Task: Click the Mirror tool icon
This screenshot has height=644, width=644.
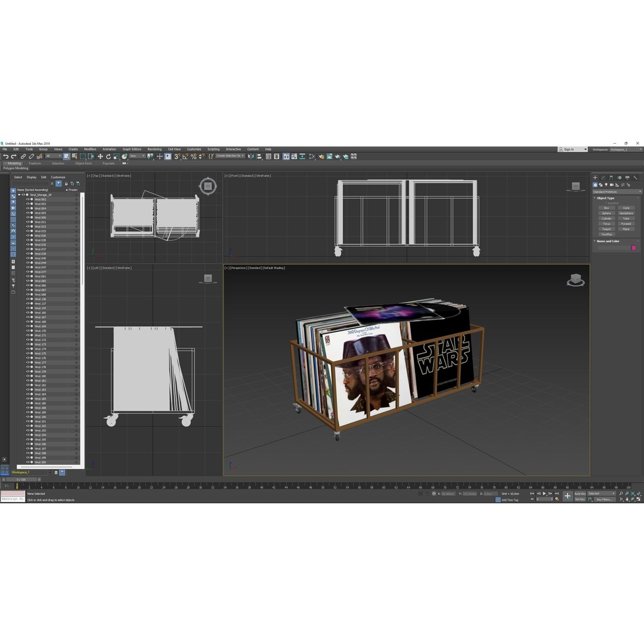Action: [250, 156]
